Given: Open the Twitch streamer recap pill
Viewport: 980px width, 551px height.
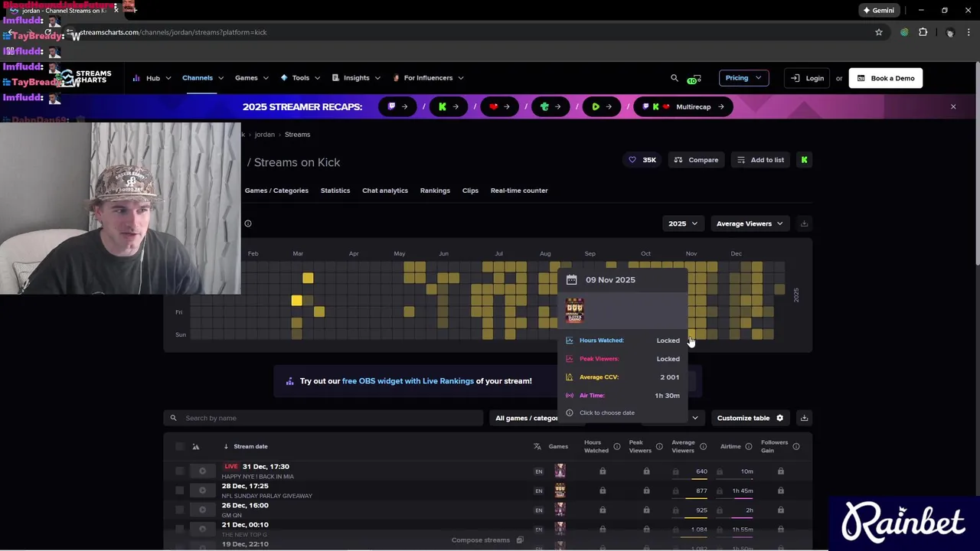Looking at the screenshot, I should pos(397,107).
